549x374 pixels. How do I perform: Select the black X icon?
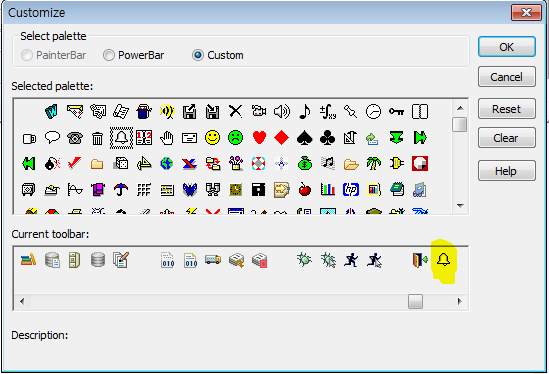click(236, 112)
